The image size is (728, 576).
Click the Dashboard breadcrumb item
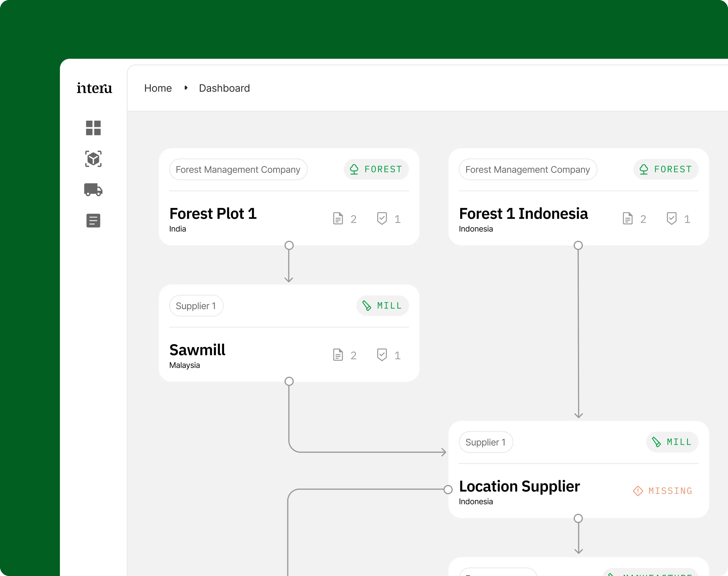[224, 88]
